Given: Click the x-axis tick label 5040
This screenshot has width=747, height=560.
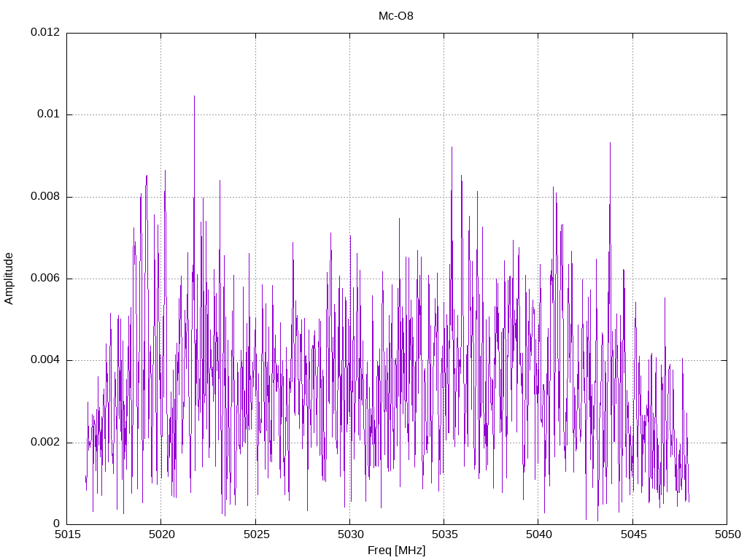Looking at the screenshot, I should (539, 534).
